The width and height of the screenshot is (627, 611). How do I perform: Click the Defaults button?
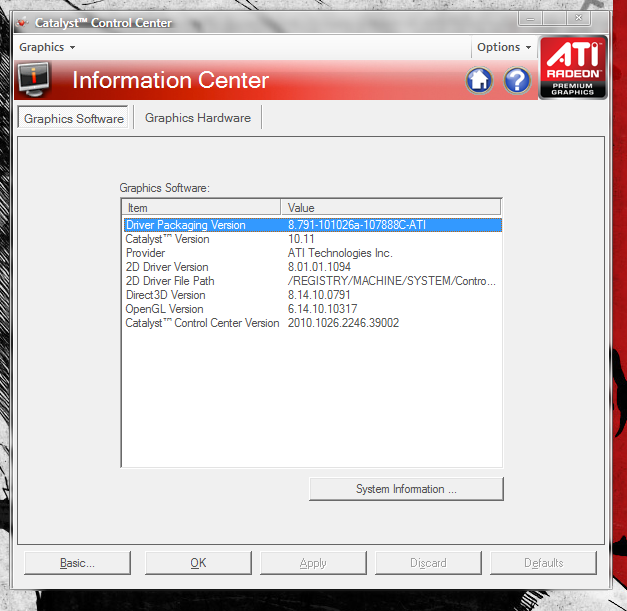click(543, 563)
